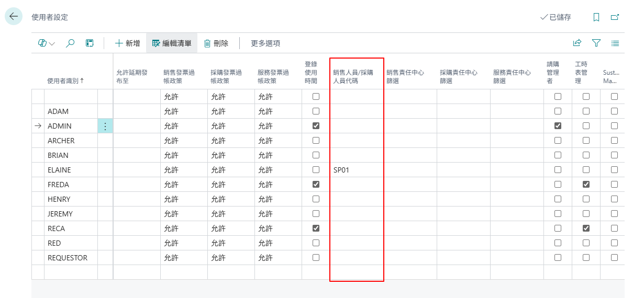Toggle 登錄使用時間 checkbox for FREDA

click(x=316, y=185)
